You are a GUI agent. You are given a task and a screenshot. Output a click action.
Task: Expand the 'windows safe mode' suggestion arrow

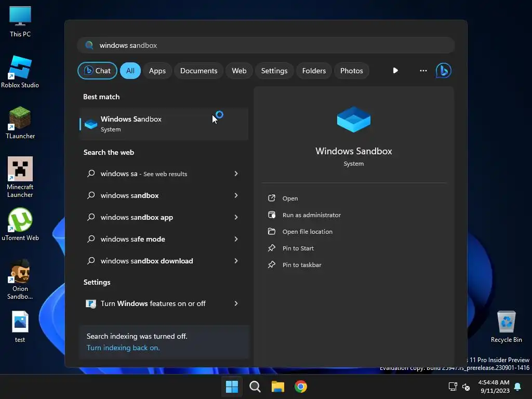[x=236, y=239]
